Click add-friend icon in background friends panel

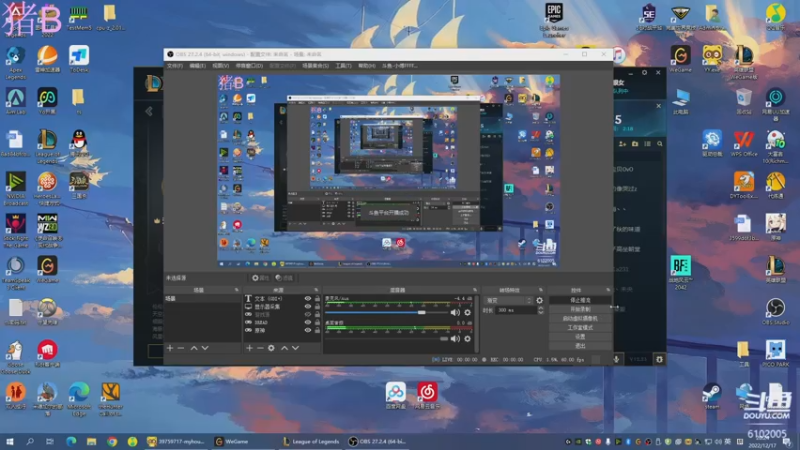pyautogui.click(x=622, y=144)
